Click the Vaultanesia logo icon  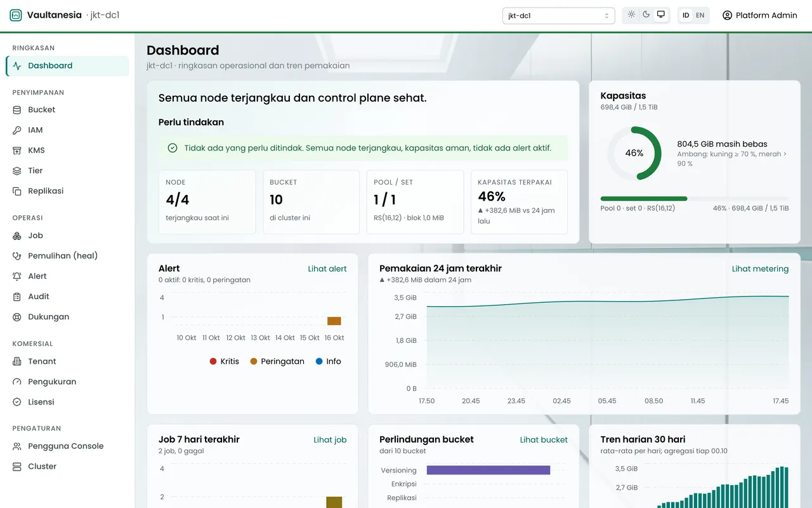16,15
